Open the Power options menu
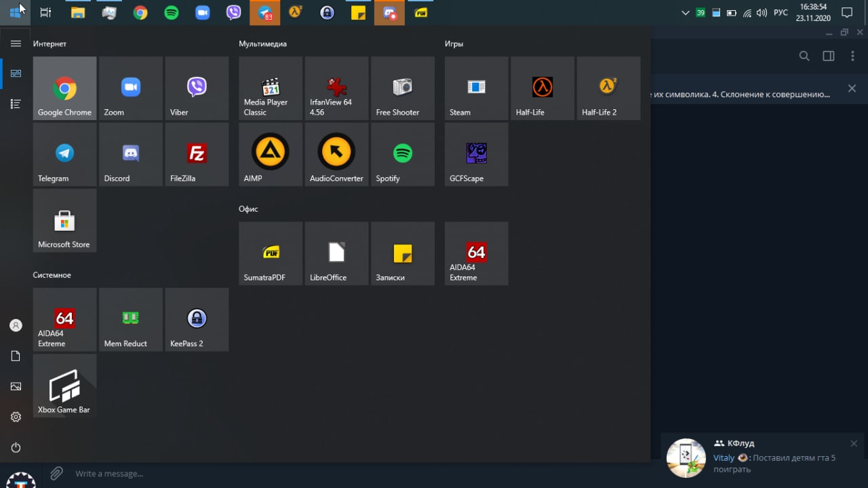The image size is (868, 488). click(x=16, y=448)
